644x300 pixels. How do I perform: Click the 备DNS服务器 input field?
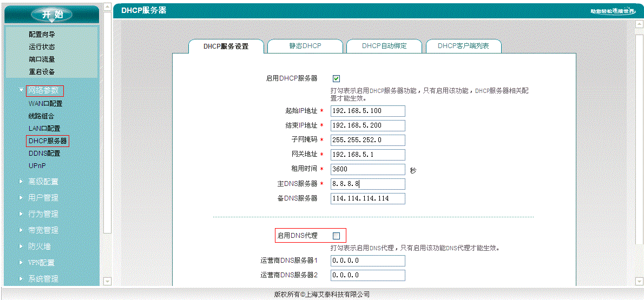point(367,198)
